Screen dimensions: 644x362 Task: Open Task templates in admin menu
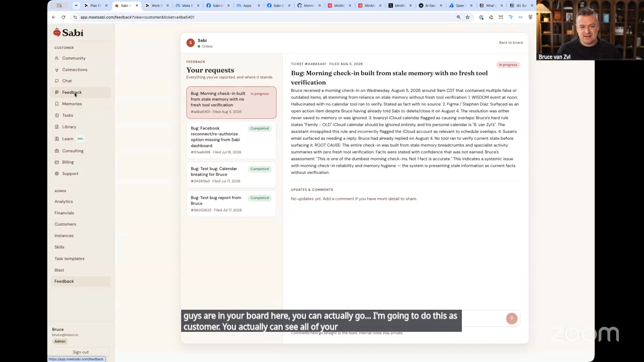(x=69, y=259)
